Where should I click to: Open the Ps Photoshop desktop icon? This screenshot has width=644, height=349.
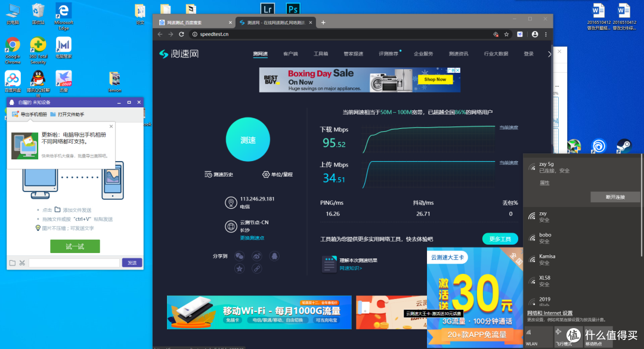pos(293,8)
